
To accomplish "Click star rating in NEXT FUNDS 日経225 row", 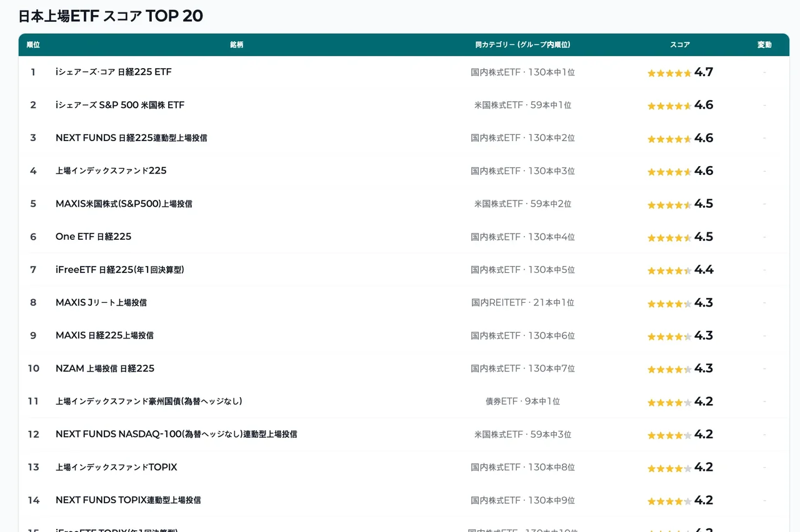I will 669,139.
